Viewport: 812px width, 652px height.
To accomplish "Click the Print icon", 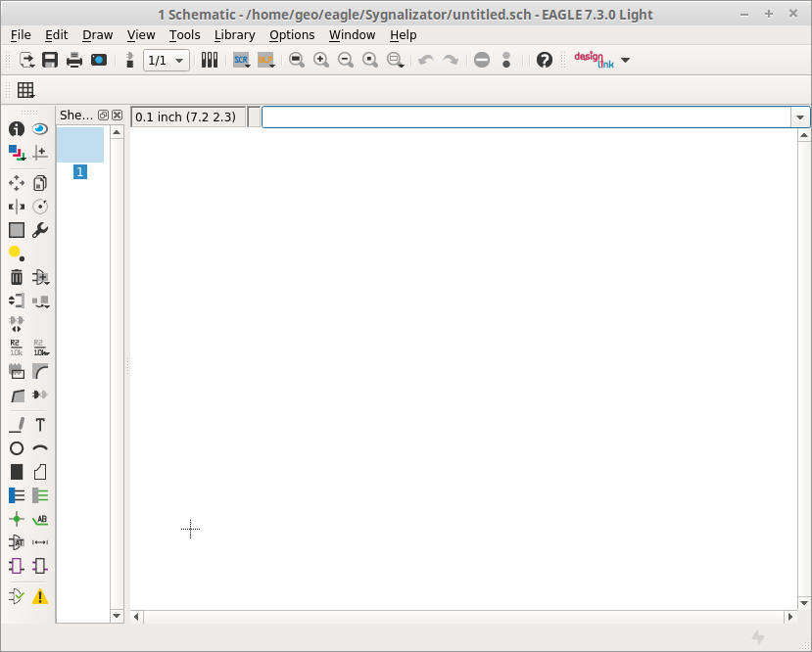I will pos(74,60).
